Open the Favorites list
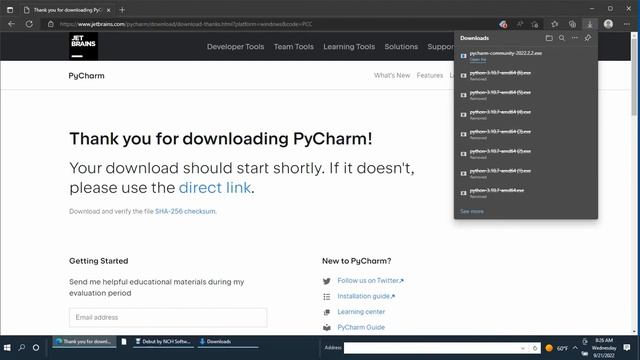 555,24
